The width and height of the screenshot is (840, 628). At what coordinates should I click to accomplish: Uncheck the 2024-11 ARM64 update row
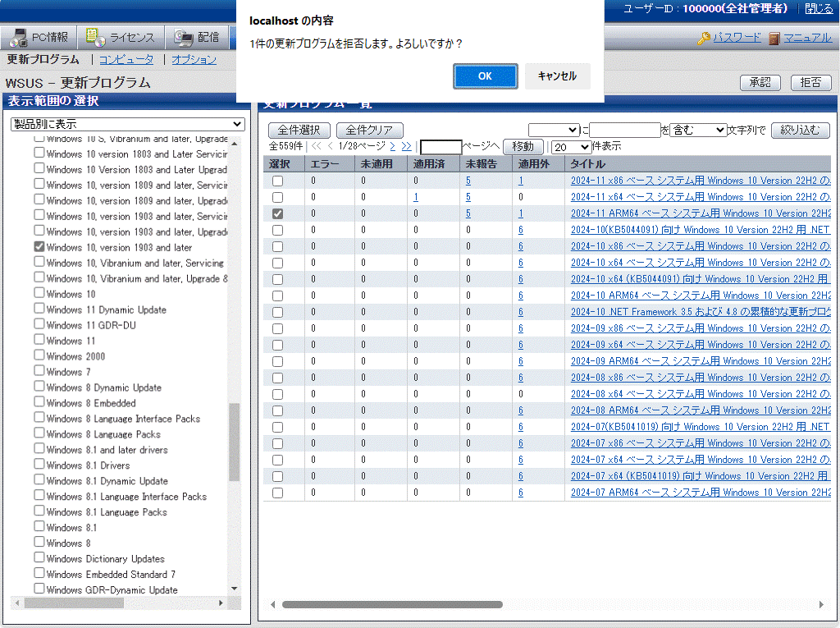(277, 213)
